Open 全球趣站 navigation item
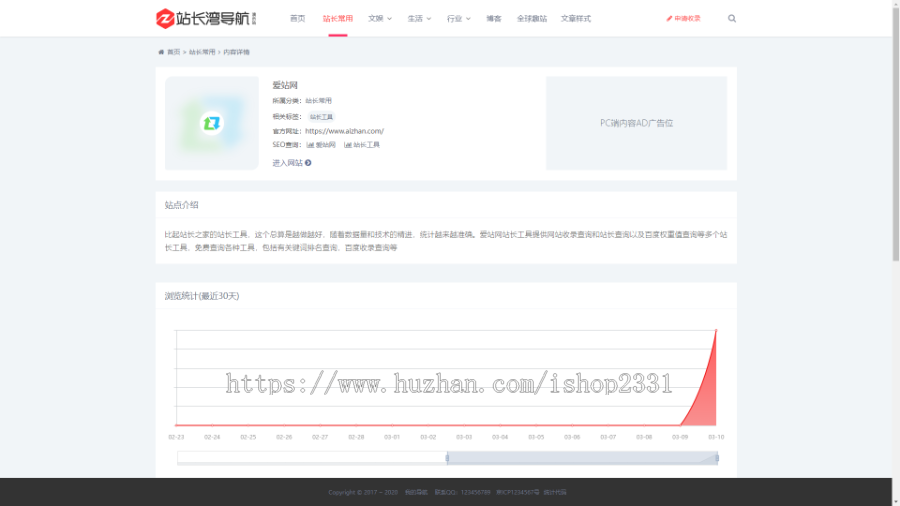The image size is (900, 506). [x=532, y=18]
